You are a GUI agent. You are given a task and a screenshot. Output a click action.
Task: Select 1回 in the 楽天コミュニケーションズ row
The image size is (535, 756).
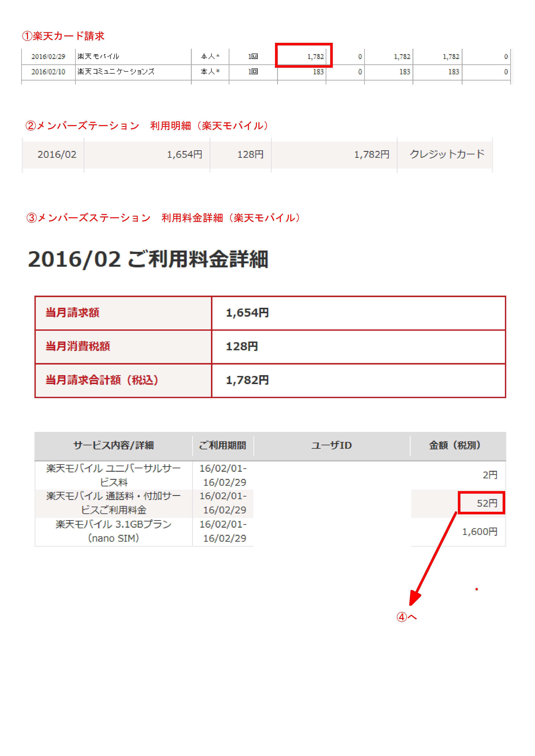(253, 71)
